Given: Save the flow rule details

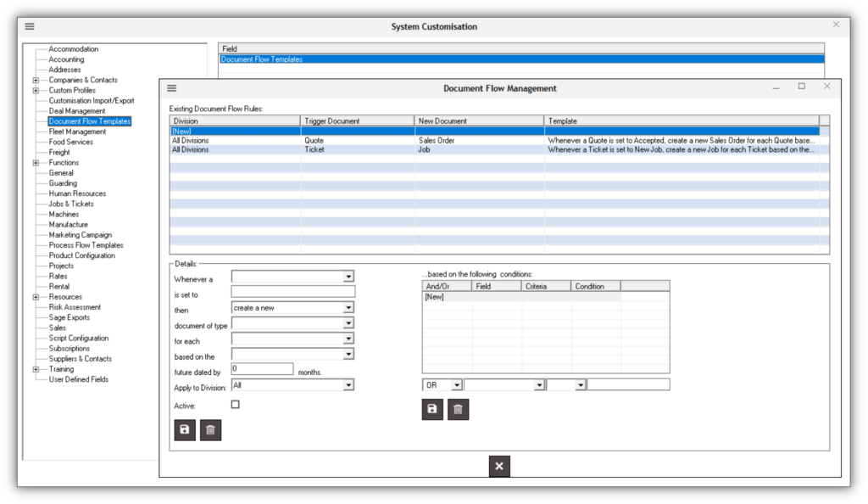Looking at the screenshot, I should click(x=185, y=430).
